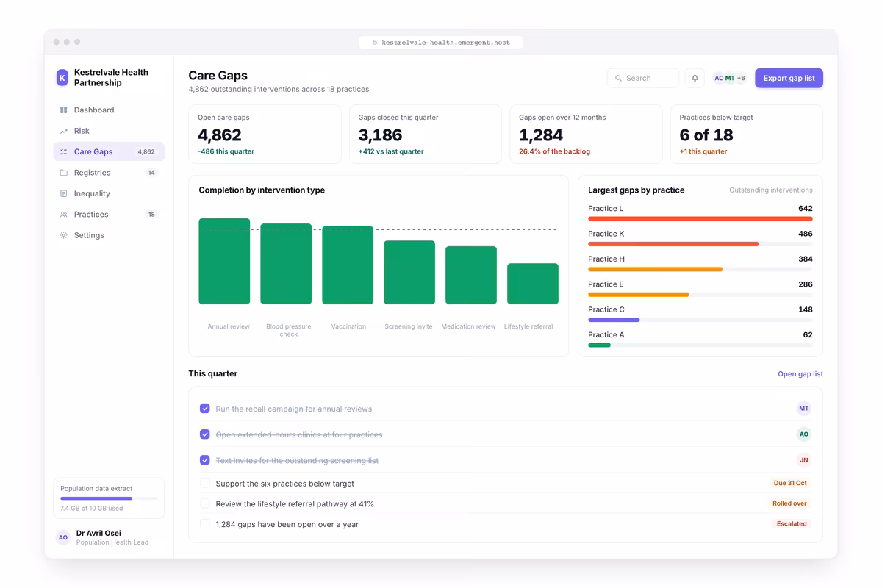Click the Medication review axis label
The image size is (882, 588).
point(468,326)
